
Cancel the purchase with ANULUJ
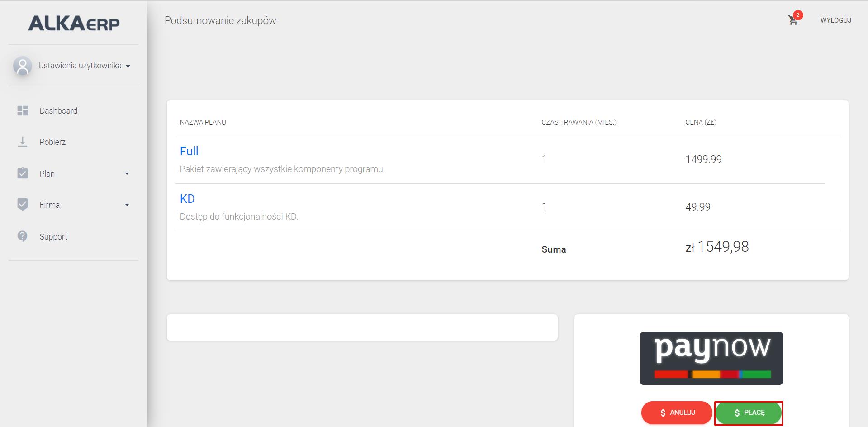pos(677,413)
